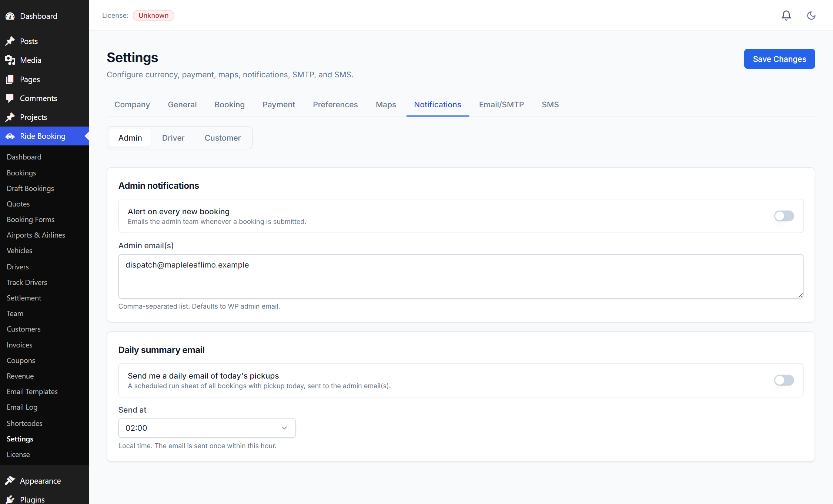Switch to the General tab
The height and width of the screenshot is (504, 833).
tap(182, 105)
